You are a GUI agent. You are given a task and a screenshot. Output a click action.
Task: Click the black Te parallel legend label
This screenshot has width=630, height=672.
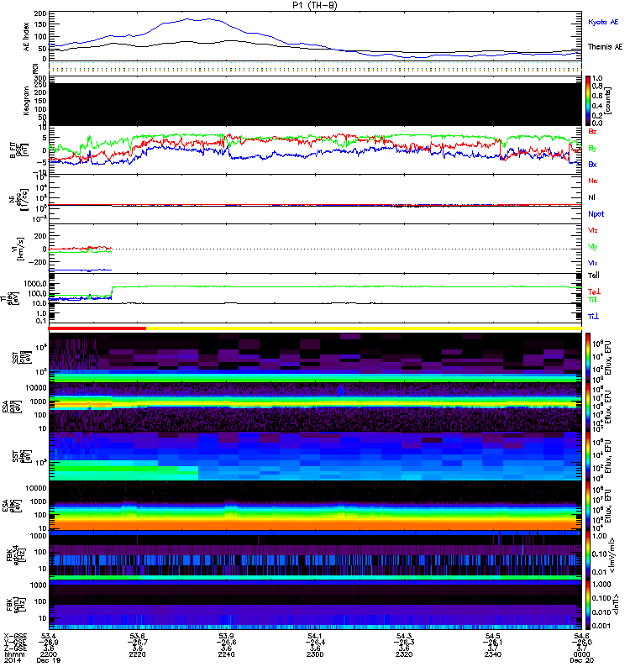[x=594, y=276]
